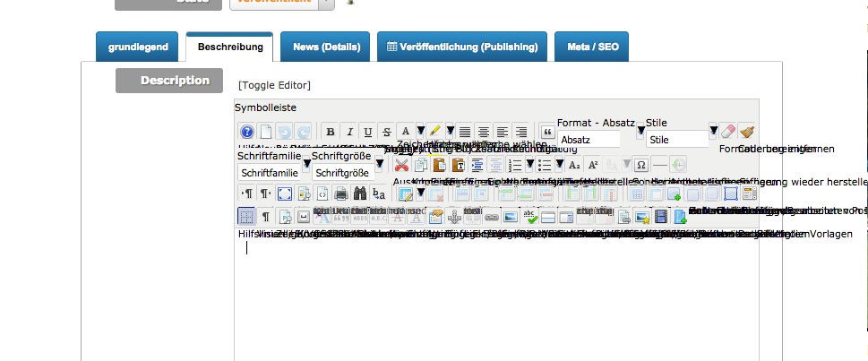The width and height of the screenshot is (868, 361).
Task: Apply text color with the A swatch
Action: (x=405, y=132)
